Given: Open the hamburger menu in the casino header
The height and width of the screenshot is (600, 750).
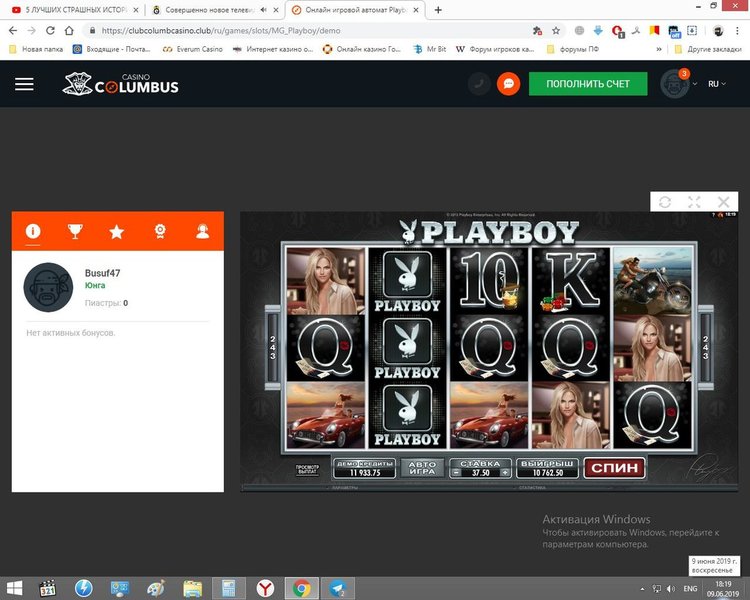Looking at the screenshot, I should click(24, 84).
